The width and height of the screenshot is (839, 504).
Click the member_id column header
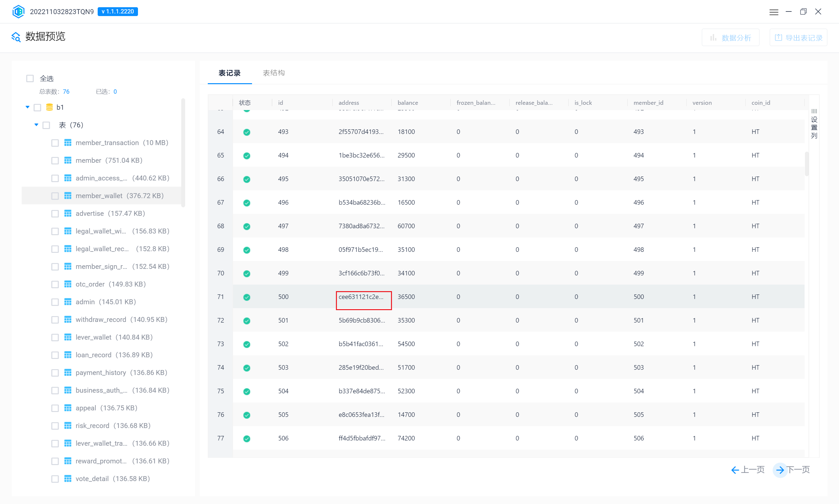648,103
